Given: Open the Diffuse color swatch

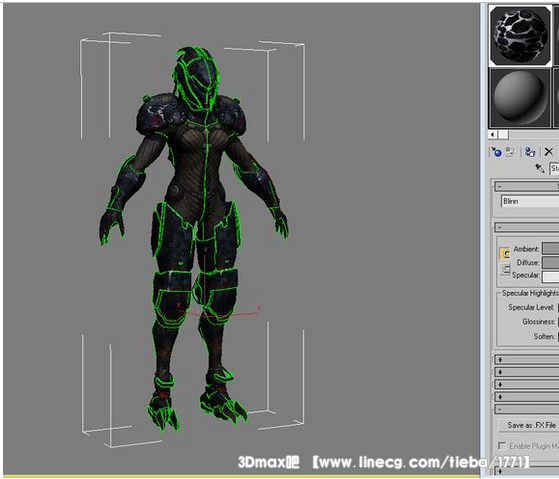Looking at the screenshot, I should click(x=550, y=263).
